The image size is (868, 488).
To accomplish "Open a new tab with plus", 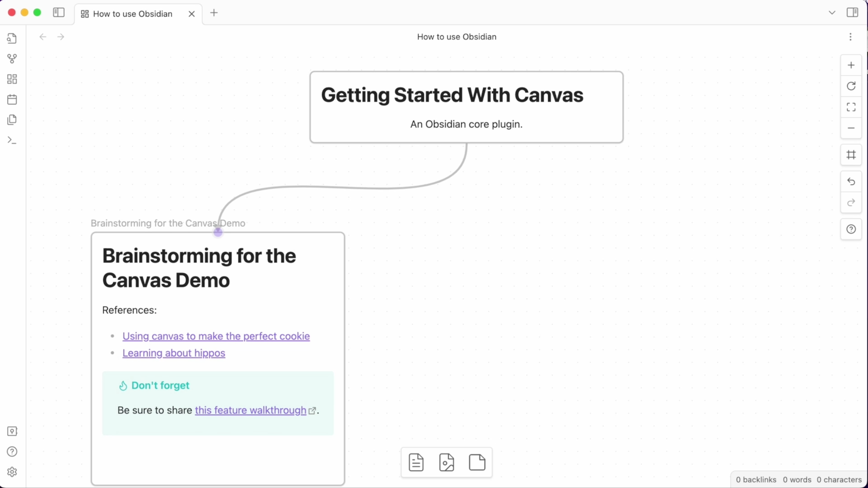I will tap(214, 13).
